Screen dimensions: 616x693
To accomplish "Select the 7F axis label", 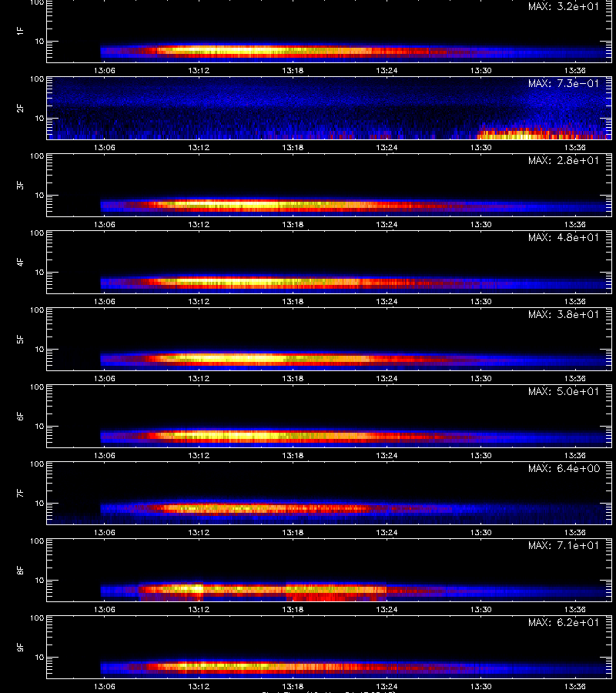I will pyautogui.click(x=20, y=494).
